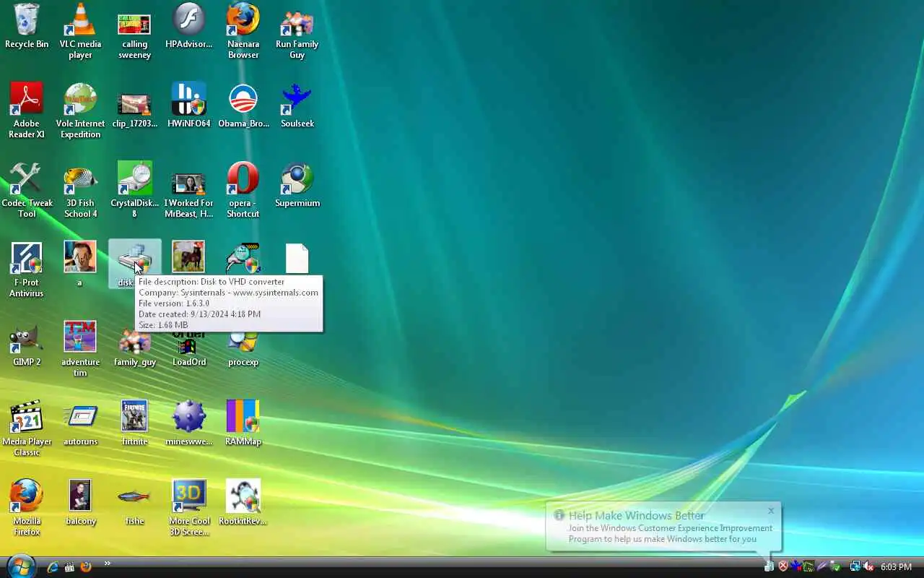Viewport: 924px width, 578px height.
Task: Open Codec Tweak Tool
Action: click(x=27, y=190)
